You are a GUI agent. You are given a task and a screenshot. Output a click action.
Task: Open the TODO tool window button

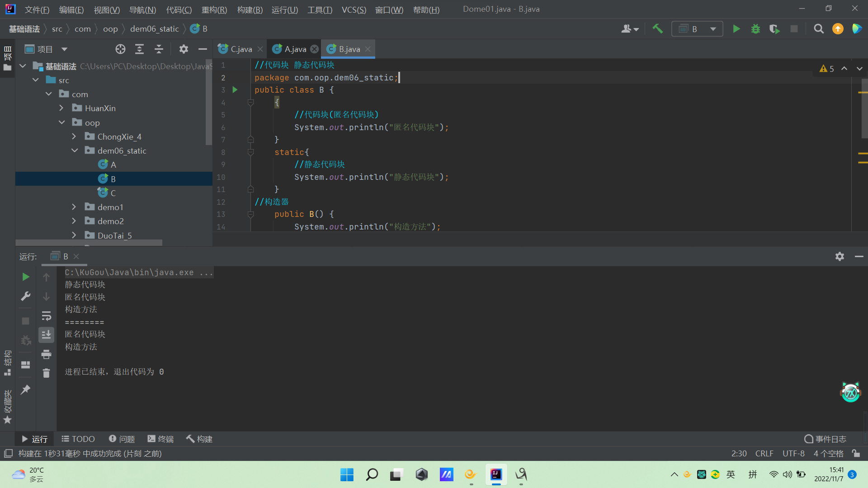point(78,439)
